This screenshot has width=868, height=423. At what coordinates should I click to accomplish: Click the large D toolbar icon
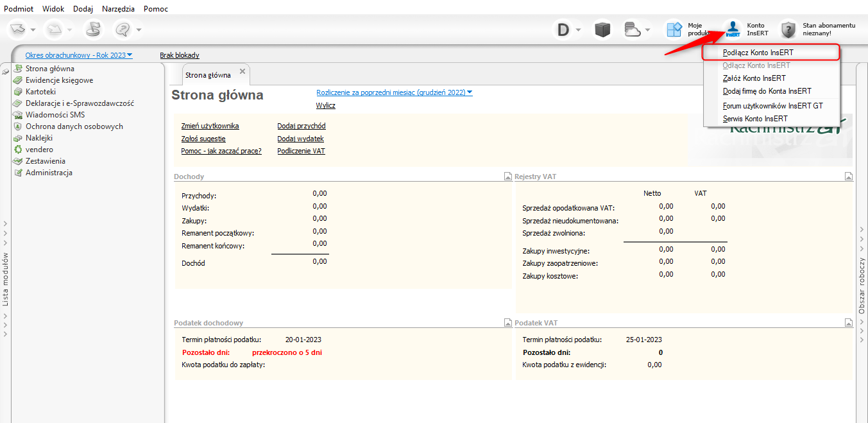click(563, 30)
